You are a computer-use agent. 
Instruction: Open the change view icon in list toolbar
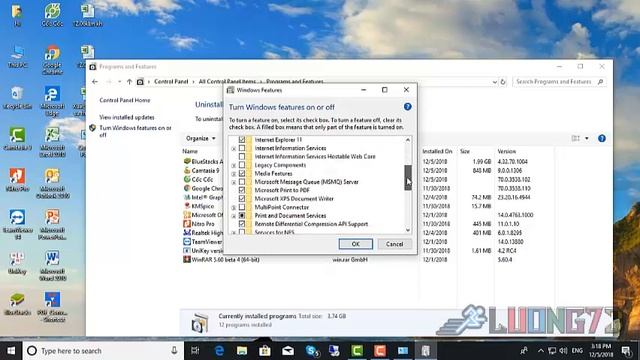[576, 138]
